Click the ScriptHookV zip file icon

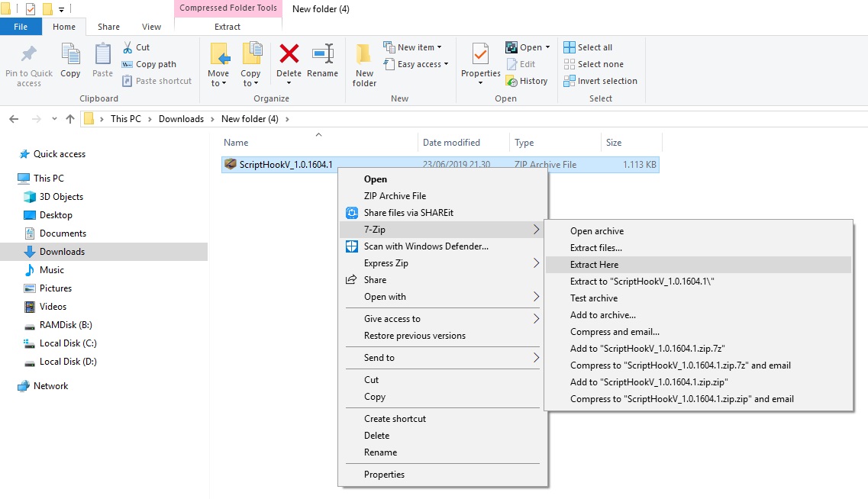point(231,164)
